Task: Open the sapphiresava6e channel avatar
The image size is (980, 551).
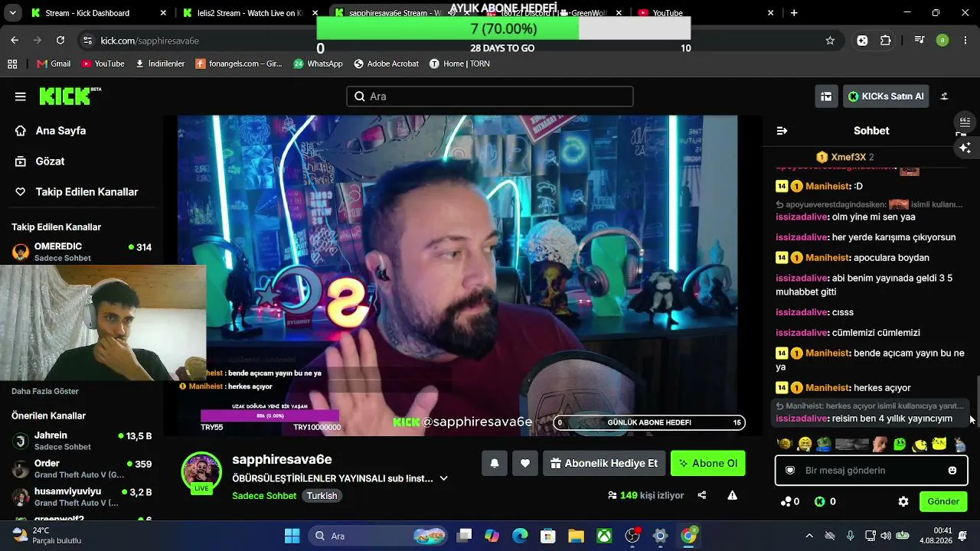Action: [201, 472]
